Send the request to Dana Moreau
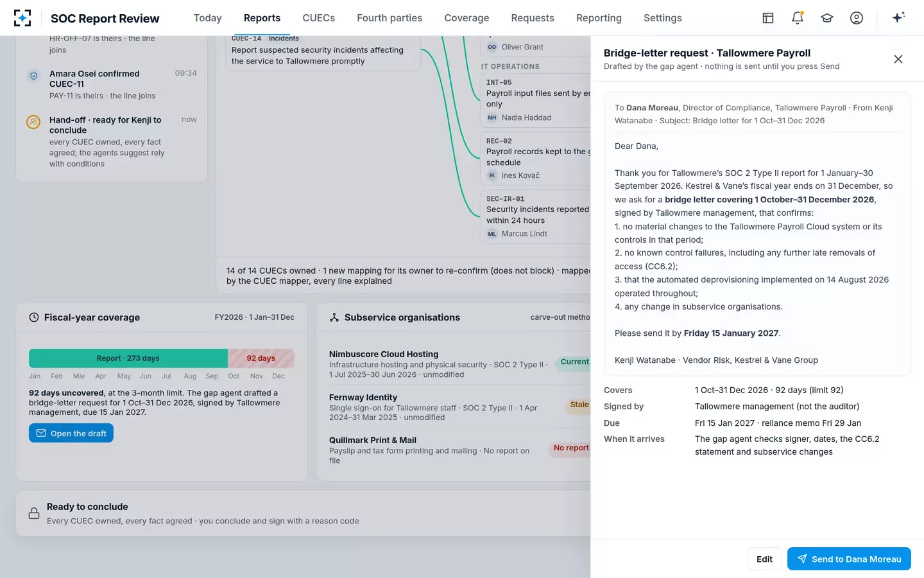Screen dimensions: 924x578 (849, 559)
